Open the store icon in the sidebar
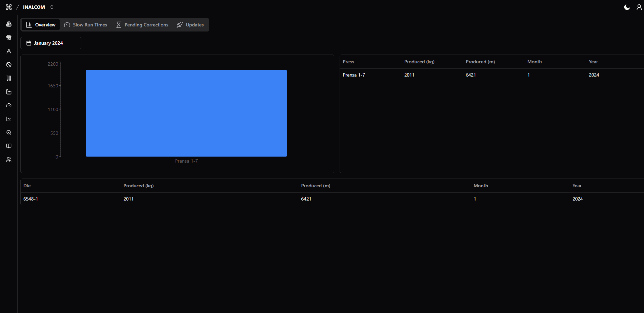644x313 pixels. 9,38
